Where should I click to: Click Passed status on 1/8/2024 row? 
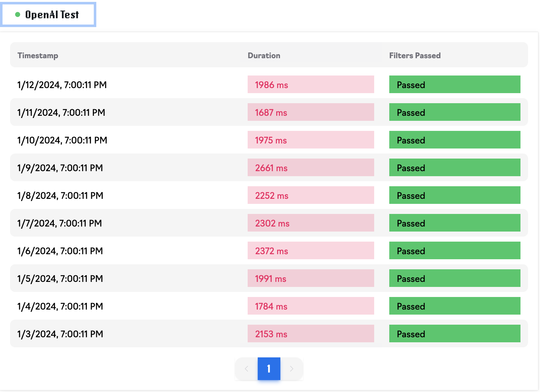(454, 195)
